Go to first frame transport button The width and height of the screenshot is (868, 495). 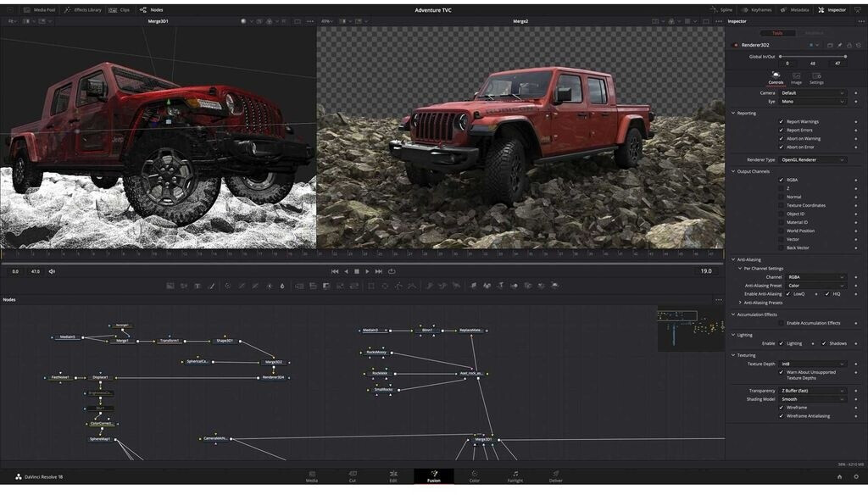click(x=335, y=271)
